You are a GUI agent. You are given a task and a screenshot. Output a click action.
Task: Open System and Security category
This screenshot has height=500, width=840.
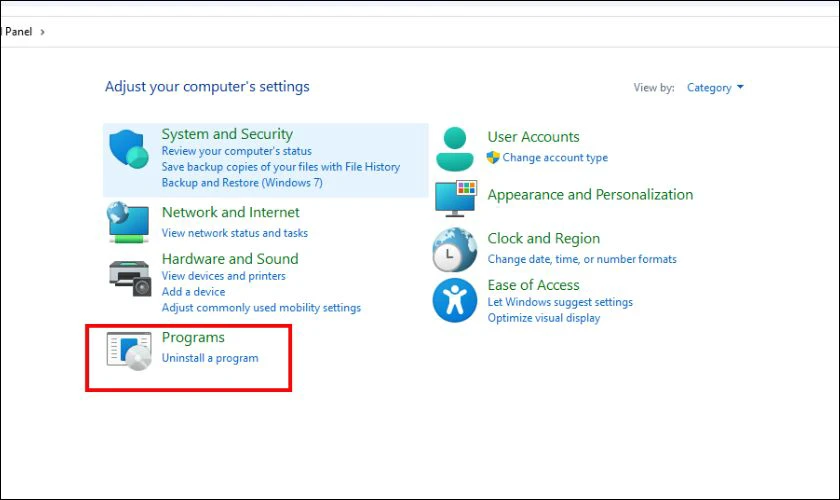tap(227, 134)
